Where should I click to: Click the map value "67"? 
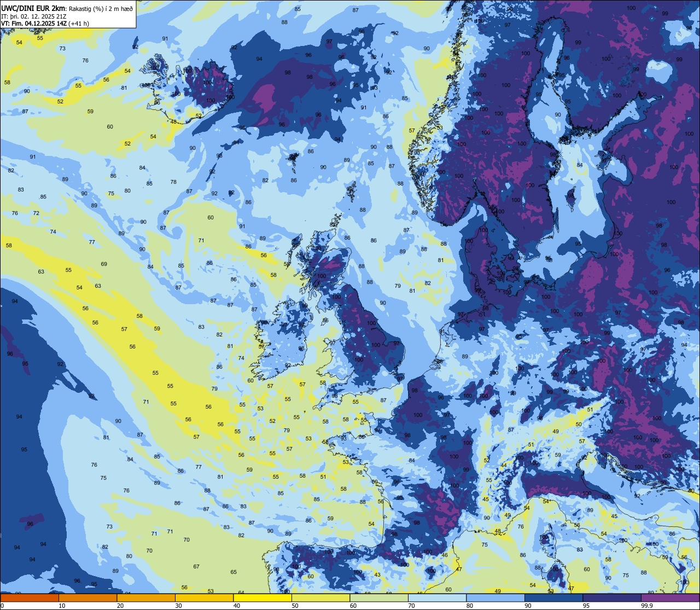[x=196, y=566]
